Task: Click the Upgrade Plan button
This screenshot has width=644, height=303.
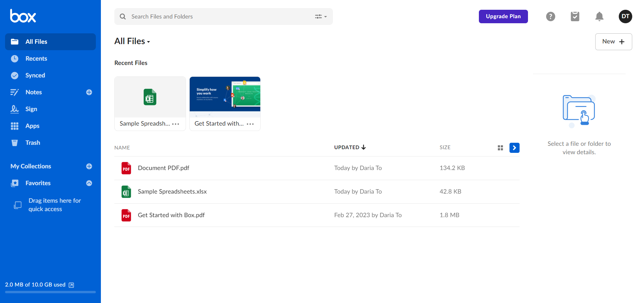Action: click(503, 16)
